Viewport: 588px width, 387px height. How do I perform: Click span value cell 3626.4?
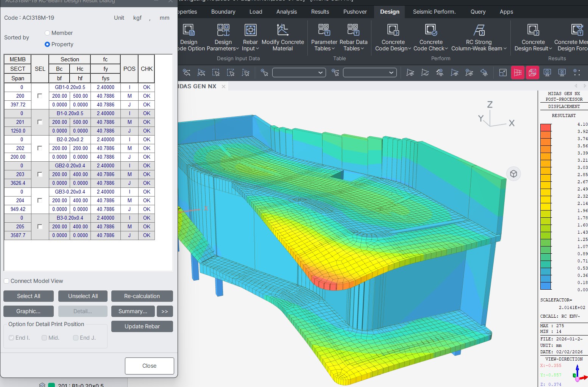(18, 183)
